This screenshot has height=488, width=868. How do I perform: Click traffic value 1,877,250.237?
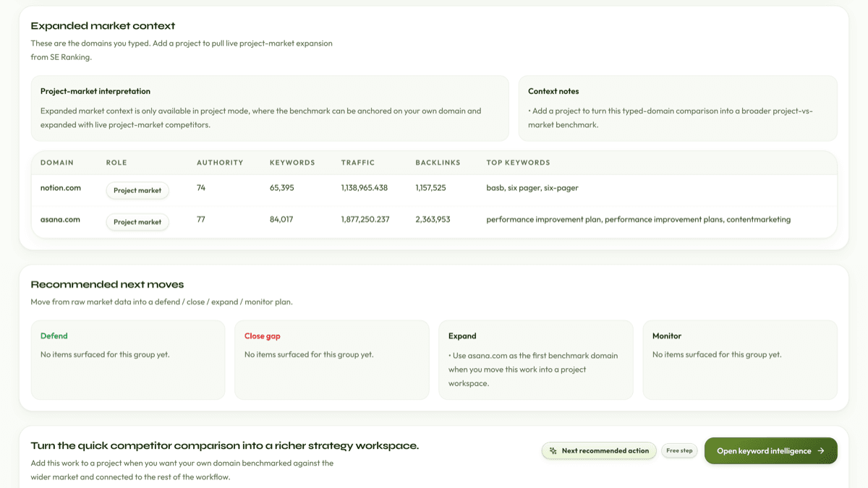(x=365, y=219)
